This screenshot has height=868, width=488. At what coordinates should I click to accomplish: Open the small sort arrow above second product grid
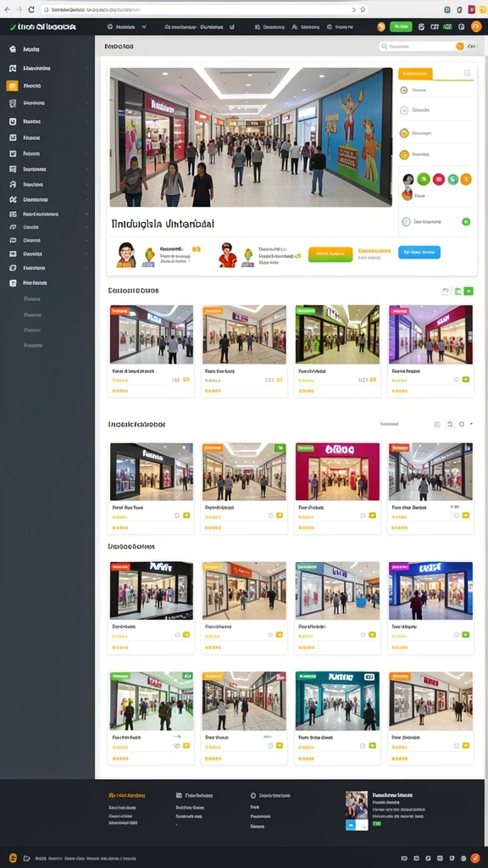tap(471, 424)
